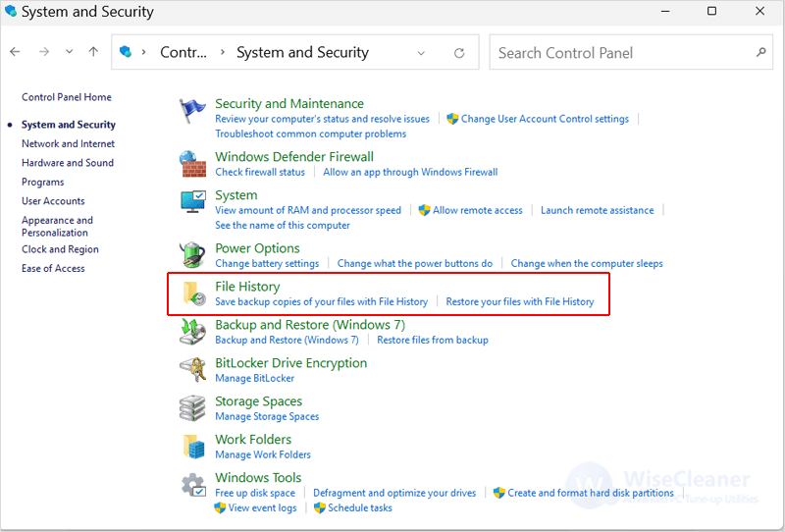Open Backup and Restore (Windows 7) heading
The height and width of the screenshot is (532, 785).
pyautogui.click(x=310, y=325)
